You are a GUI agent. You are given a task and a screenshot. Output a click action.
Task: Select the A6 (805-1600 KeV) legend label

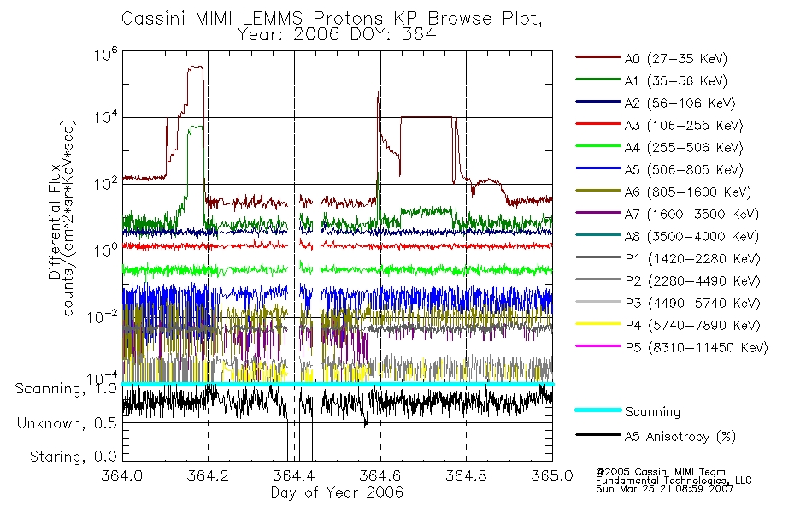click(688, 192)
